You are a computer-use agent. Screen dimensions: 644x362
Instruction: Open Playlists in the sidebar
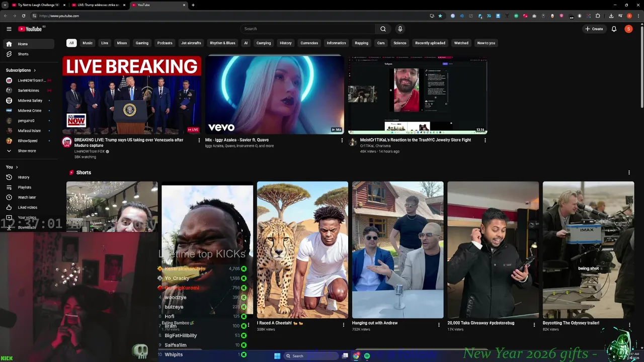pos(29,187)
